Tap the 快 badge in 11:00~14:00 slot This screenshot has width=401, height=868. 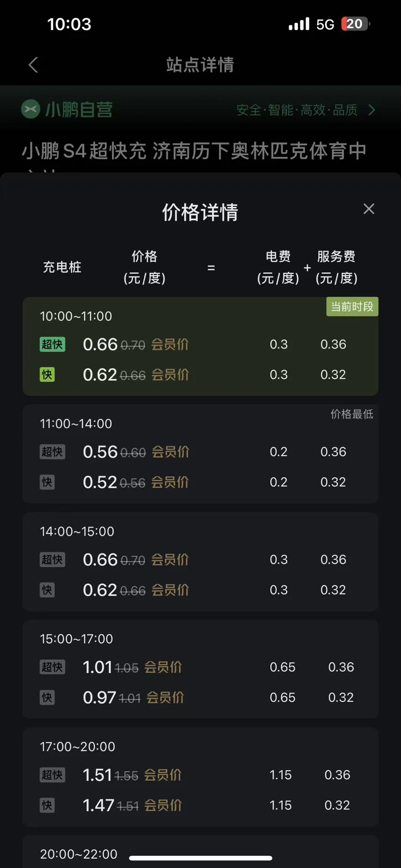47,482
